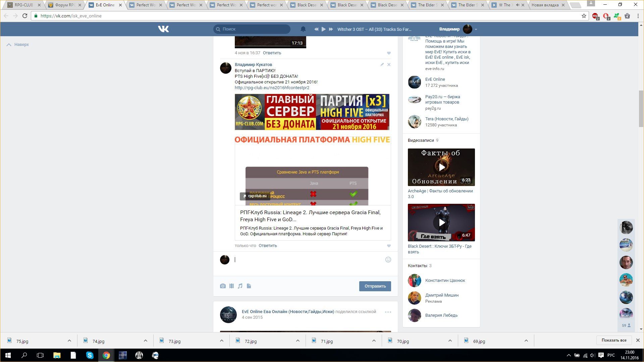Play the Witcher 3 OST track
The width and height of the screenshot is (644, 362).
pyautogui.click(x=323, y=29)
